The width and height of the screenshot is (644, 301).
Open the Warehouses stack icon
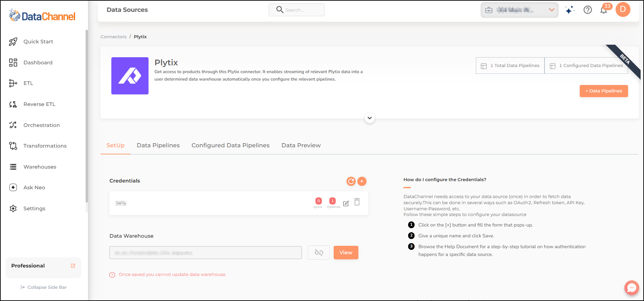(13, 167)
